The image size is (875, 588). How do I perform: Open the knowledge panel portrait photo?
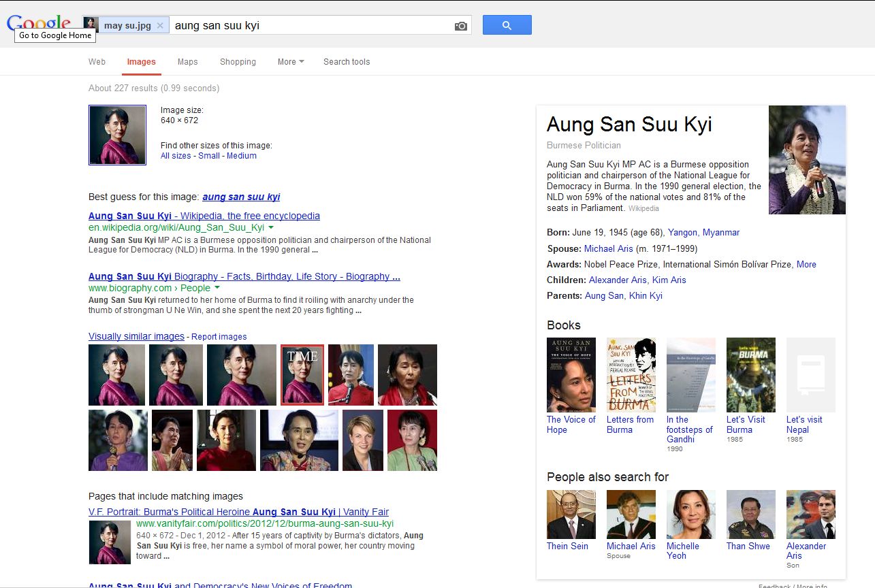808,160
